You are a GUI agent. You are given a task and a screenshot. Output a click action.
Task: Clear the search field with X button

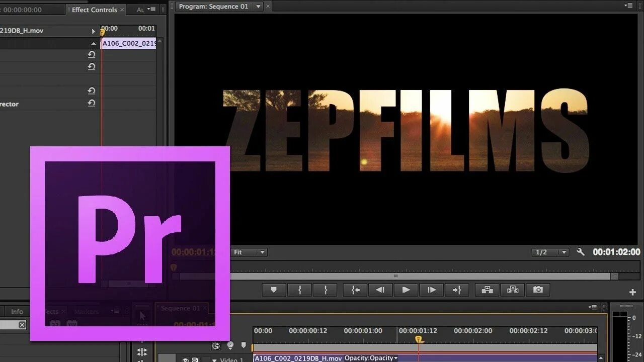click(22, 325)
